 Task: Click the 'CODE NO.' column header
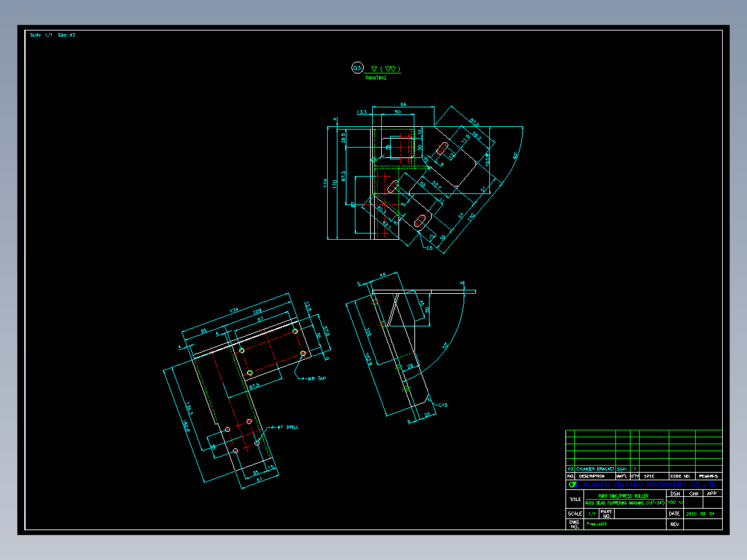pos(680,476)
